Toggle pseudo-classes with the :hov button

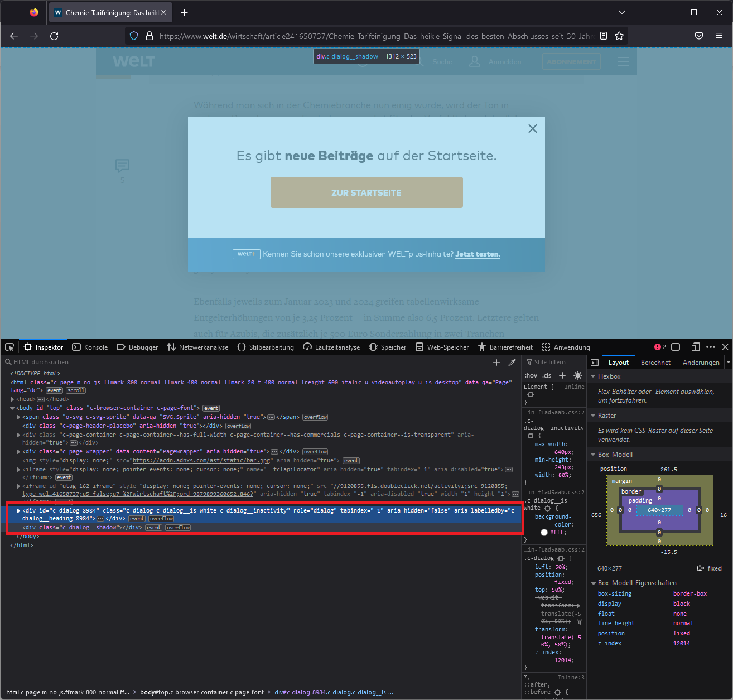click(530, 375)
